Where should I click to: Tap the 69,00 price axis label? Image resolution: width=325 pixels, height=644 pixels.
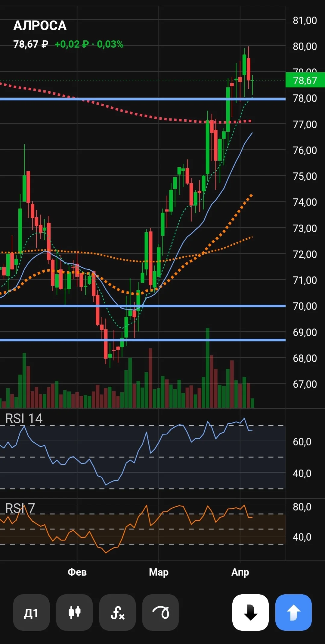[x=305, y=332]
